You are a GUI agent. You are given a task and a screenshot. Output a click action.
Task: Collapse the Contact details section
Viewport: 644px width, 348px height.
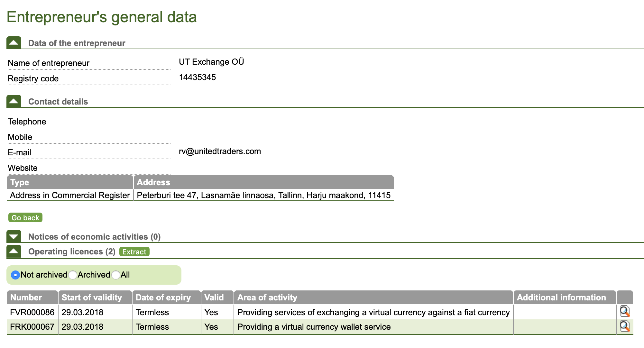click(x=14, y=101)
